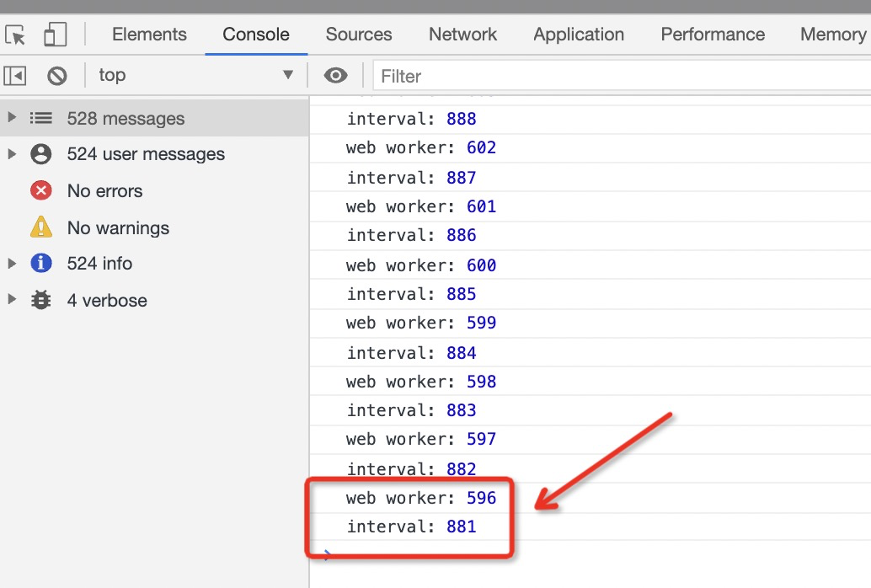Switch to the Network tab

[462, 35]
